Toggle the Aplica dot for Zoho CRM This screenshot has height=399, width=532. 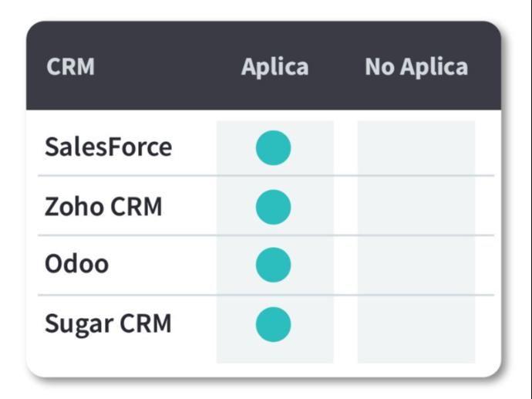point(273,207)
